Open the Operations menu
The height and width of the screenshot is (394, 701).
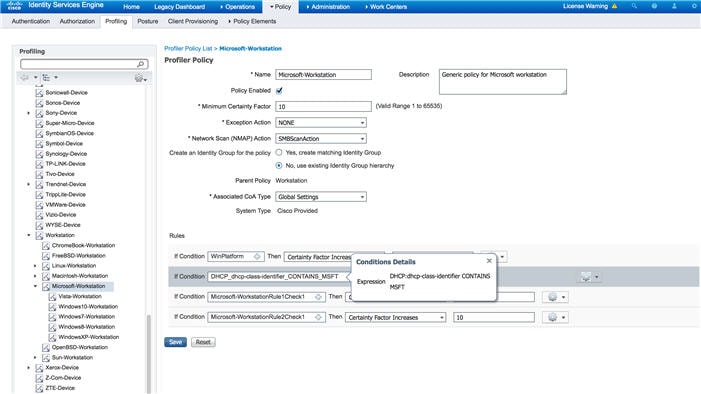(x=237, y=7)
